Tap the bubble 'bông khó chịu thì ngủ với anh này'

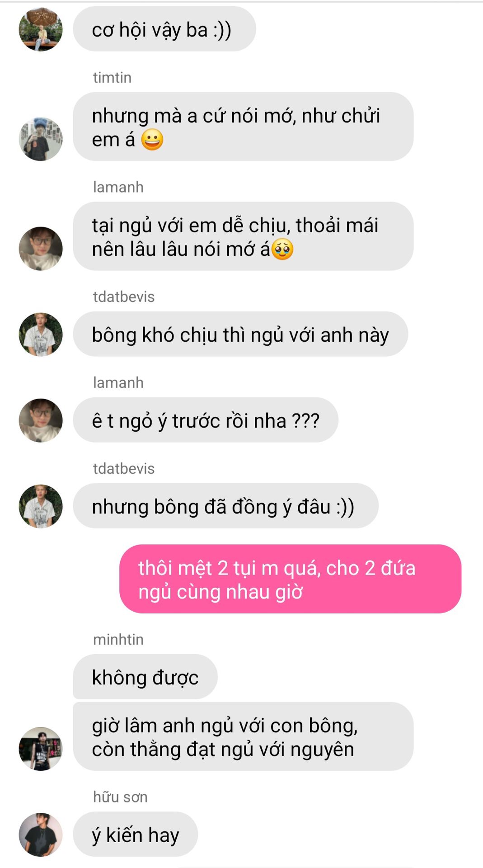(240, 334)
